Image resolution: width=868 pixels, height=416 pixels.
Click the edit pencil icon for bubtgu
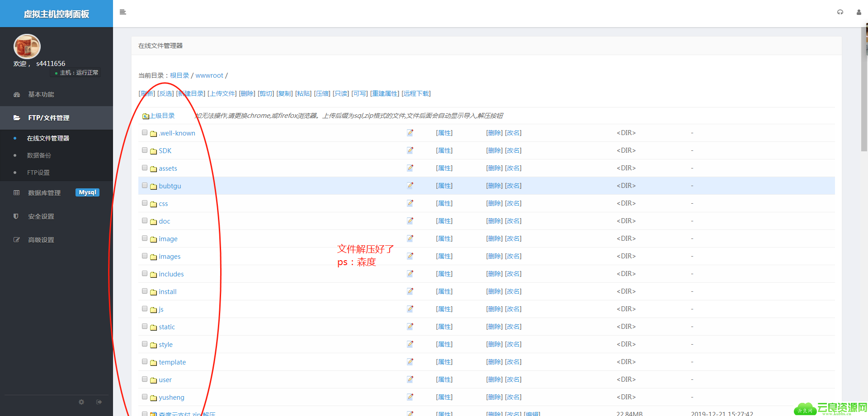point(410,186)
